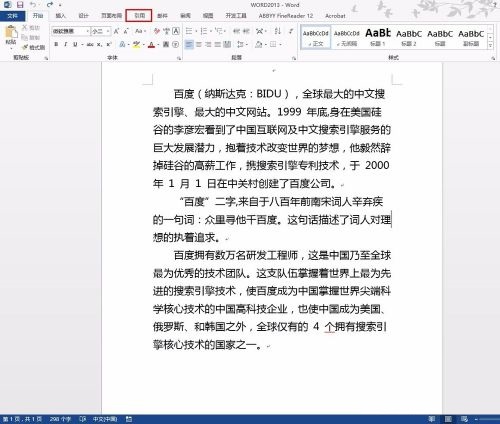
Task: Insert an enclosed character
Action: click(x=176, y=44)
